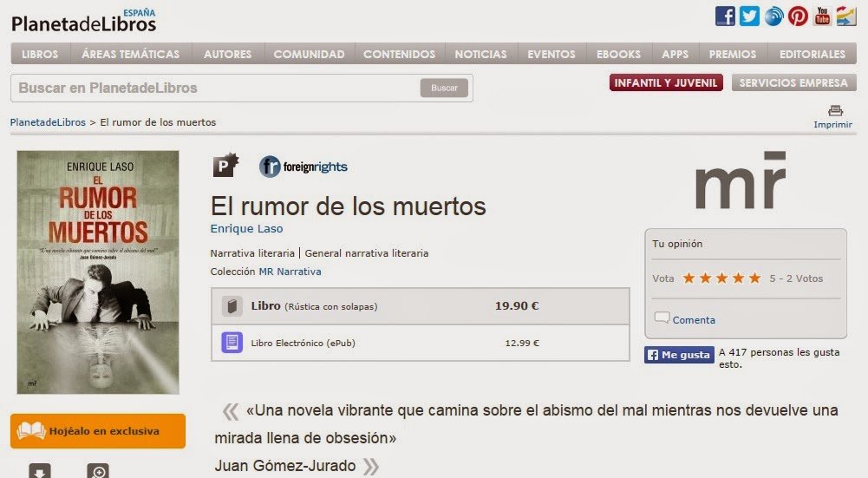Open the YouTube social icon
This screenshot has width=868, height=478.
822,16
